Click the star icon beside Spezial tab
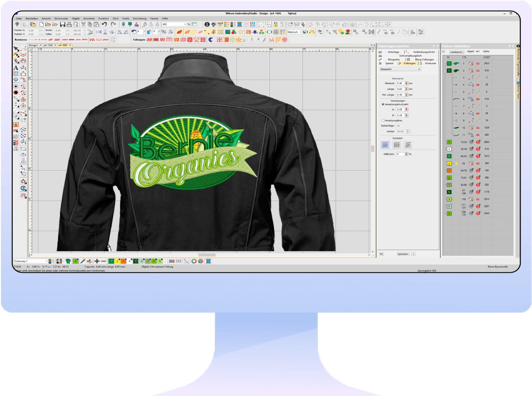This screenshot has width=532, height=396. pyautogui.click(x=380, y=63)
